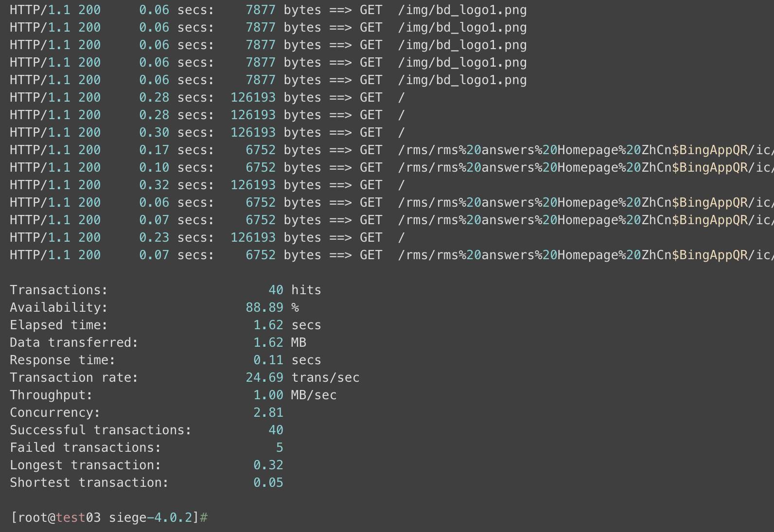Click the "Concurrency:" label

[55, 412]
